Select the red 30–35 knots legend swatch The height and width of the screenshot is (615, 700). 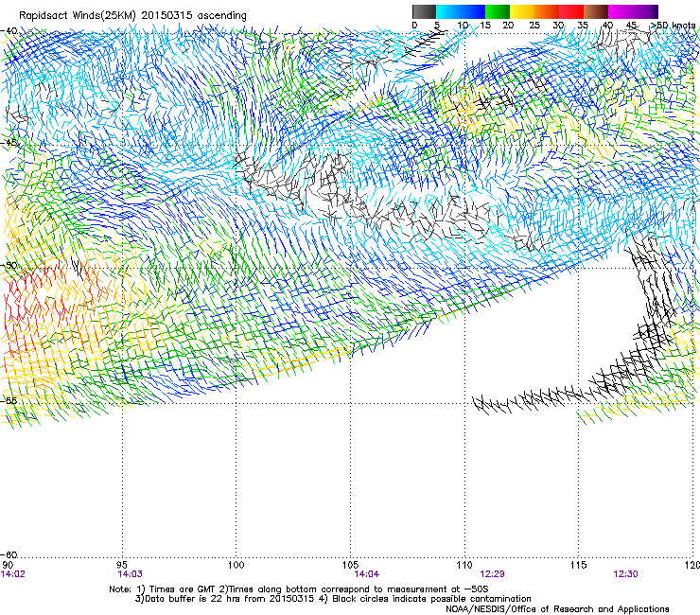571,11
